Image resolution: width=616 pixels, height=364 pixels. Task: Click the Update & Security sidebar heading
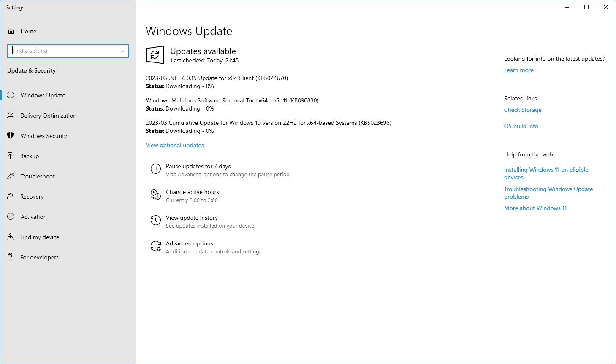[x=32, y=71]
